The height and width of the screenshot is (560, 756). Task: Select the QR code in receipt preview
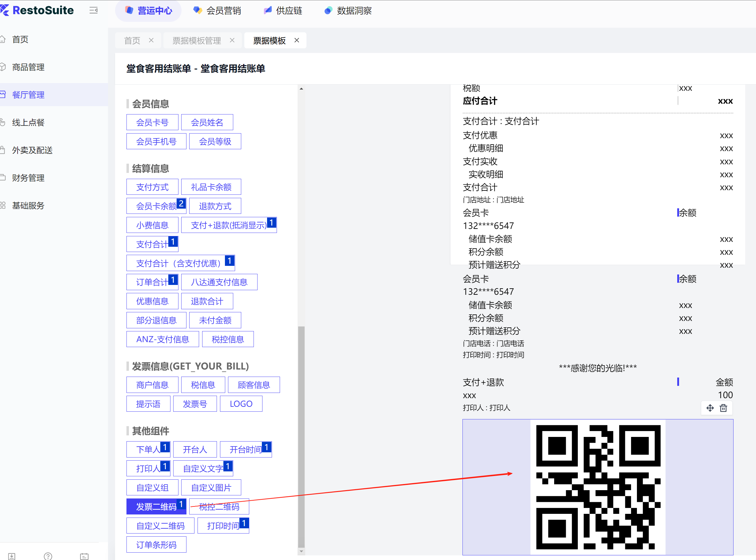[x=598, y=487]
